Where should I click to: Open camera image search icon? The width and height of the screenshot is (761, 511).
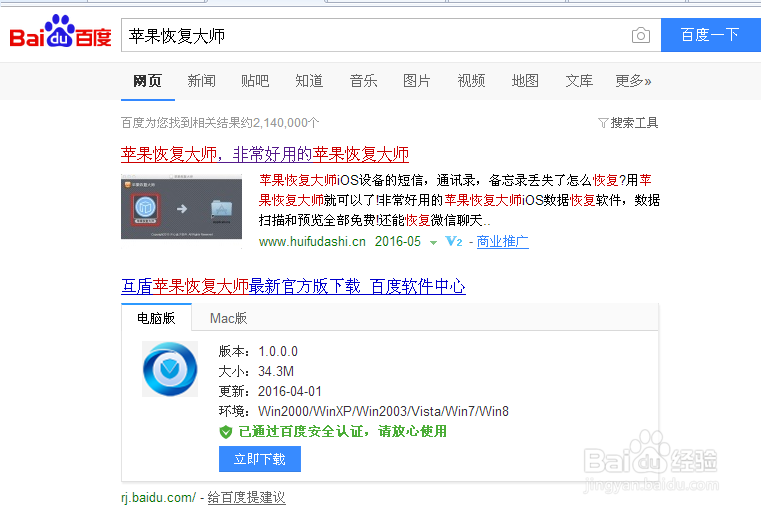coord(641,35)
